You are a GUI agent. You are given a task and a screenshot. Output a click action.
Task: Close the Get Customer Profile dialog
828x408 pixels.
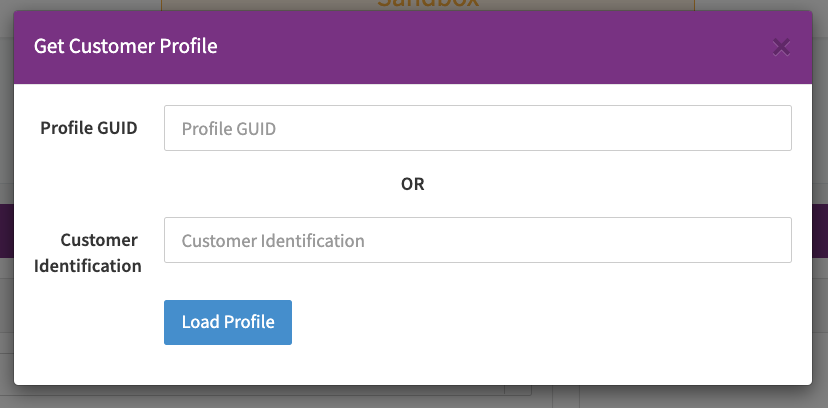[x=781, y=47]
